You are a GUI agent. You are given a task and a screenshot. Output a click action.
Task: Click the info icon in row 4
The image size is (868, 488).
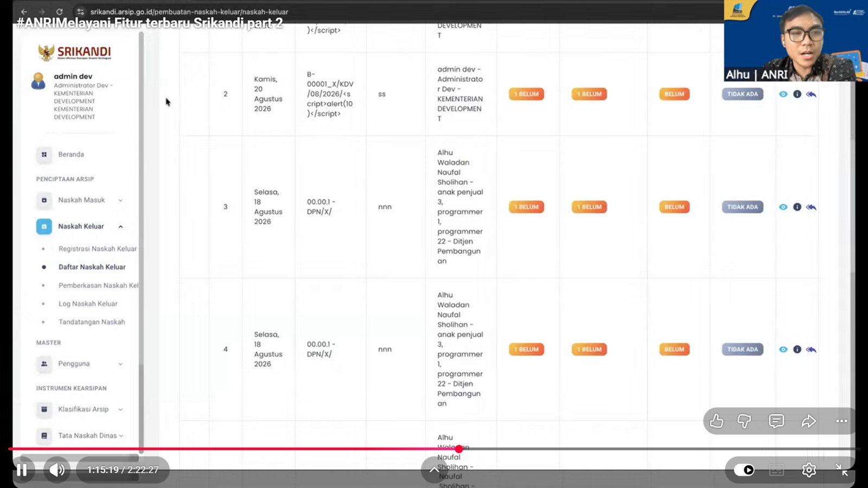click(797, 350)
